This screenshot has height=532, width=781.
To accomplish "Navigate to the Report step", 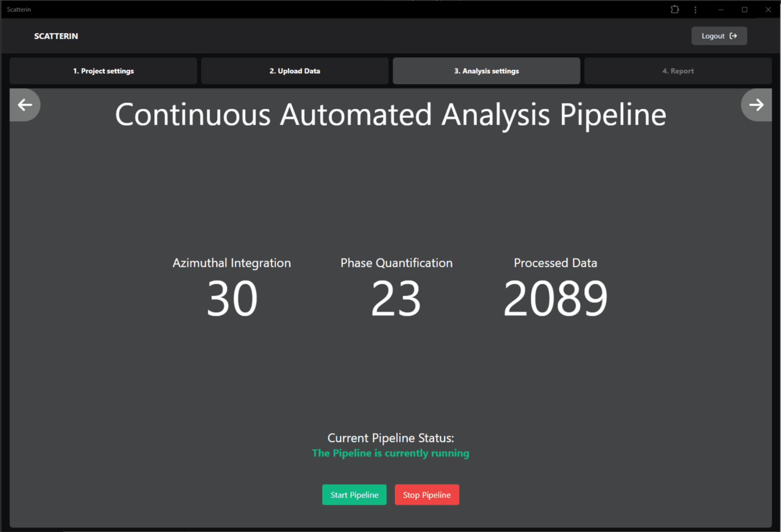I will (678, 71).
